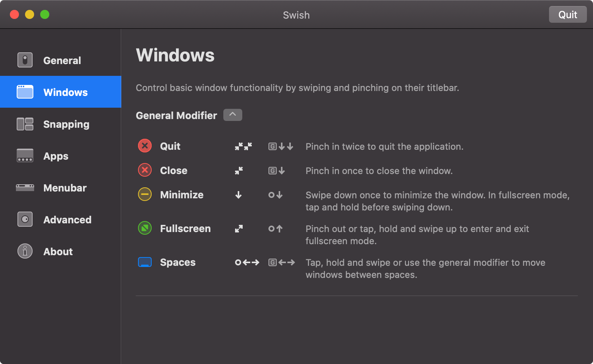Click the single pinch-in gesture icon for Close
This screenshot has height=364, width=593.
(239, 171)
